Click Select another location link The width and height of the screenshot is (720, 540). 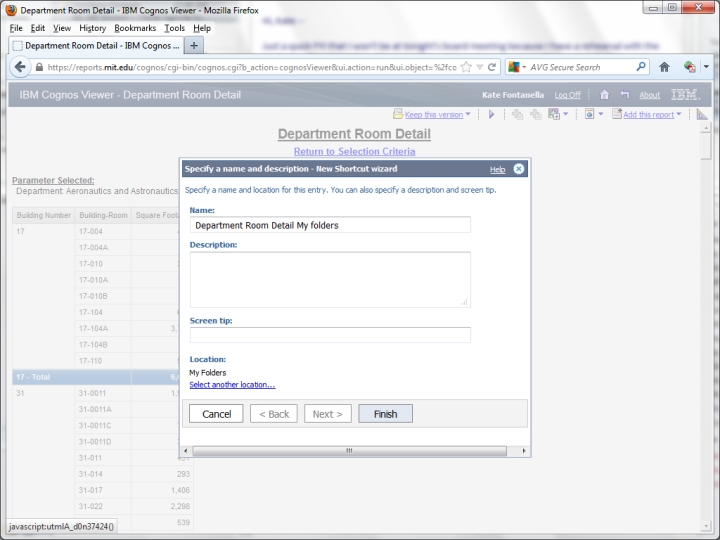pyautogui.click(x=232, y=385)
